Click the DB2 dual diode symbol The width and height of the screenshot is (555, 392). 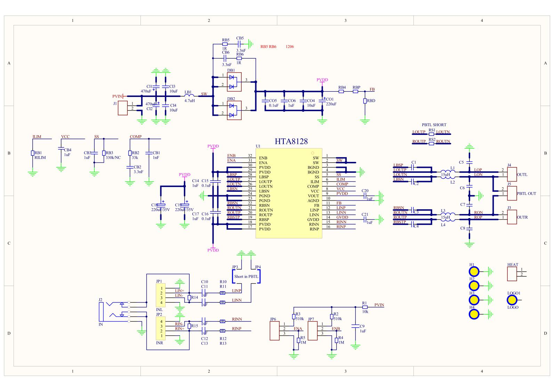point(234,110)
